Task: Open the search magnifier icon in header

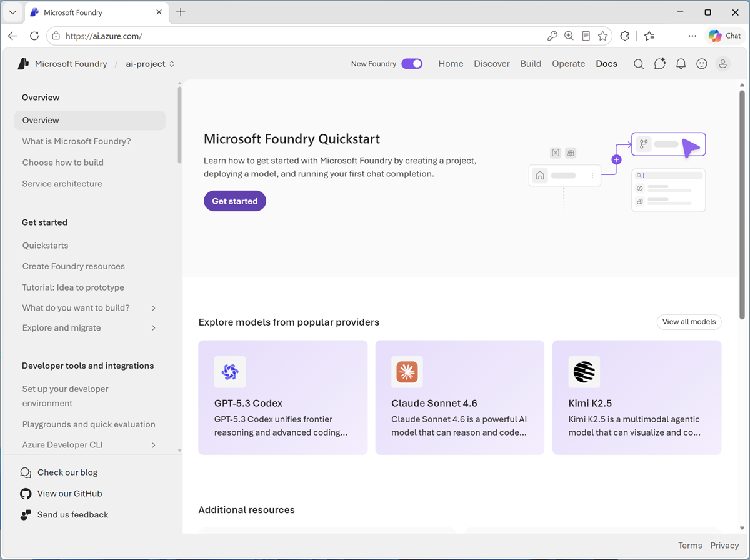Action: pos(639,64)
